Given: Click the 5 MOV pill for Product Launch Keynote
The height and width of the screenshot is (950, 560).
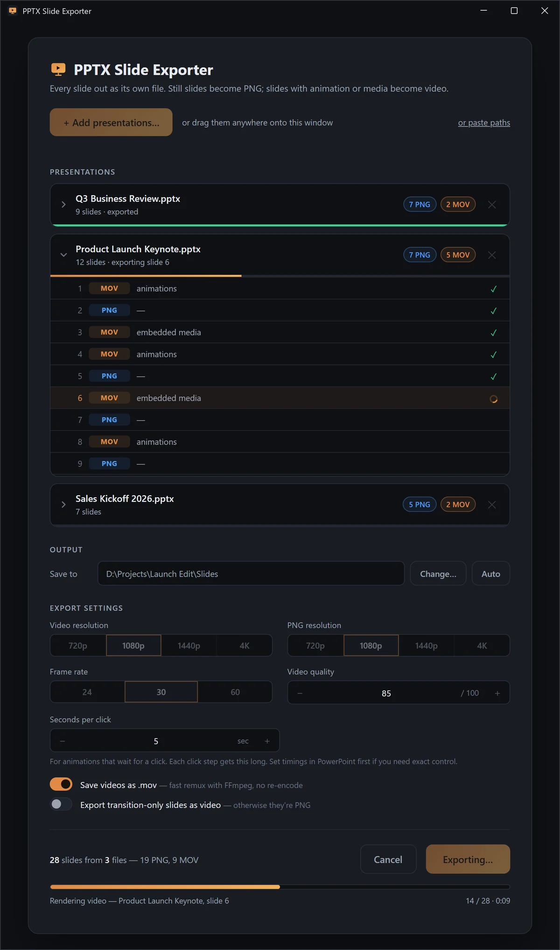Looking at the screenshot, I should pos(458,255).
